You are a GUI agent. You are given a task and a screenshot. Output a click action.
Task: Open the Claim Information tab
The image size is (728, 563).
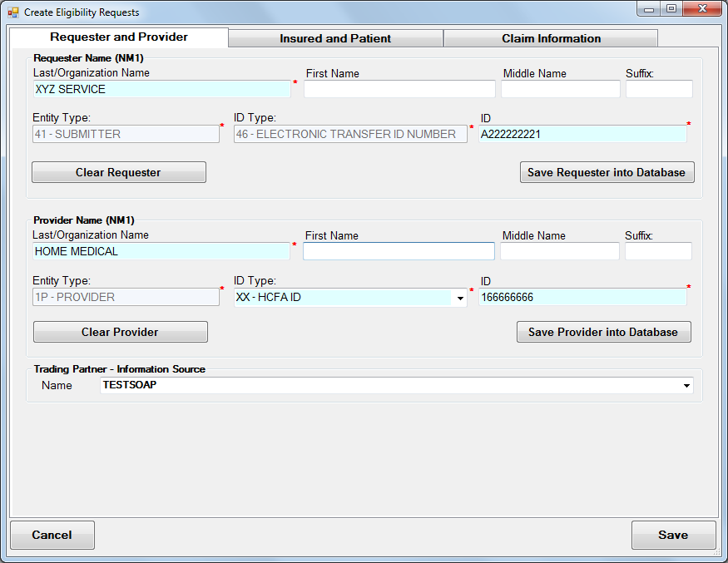[550, 38]
